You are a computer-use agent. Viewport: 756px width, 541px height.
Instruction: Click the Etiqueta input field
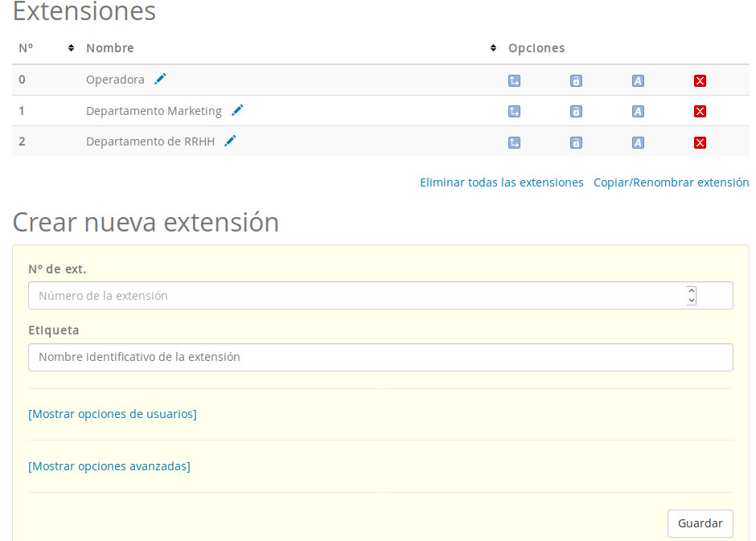380,357
